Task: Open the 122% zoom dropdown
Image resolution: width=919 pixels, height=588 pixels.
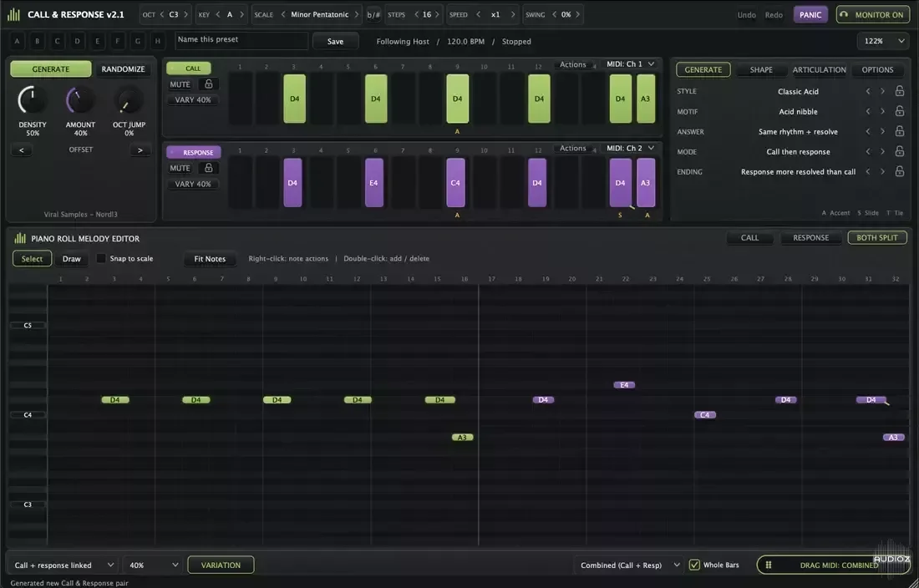Action: (x=882, y=41)
